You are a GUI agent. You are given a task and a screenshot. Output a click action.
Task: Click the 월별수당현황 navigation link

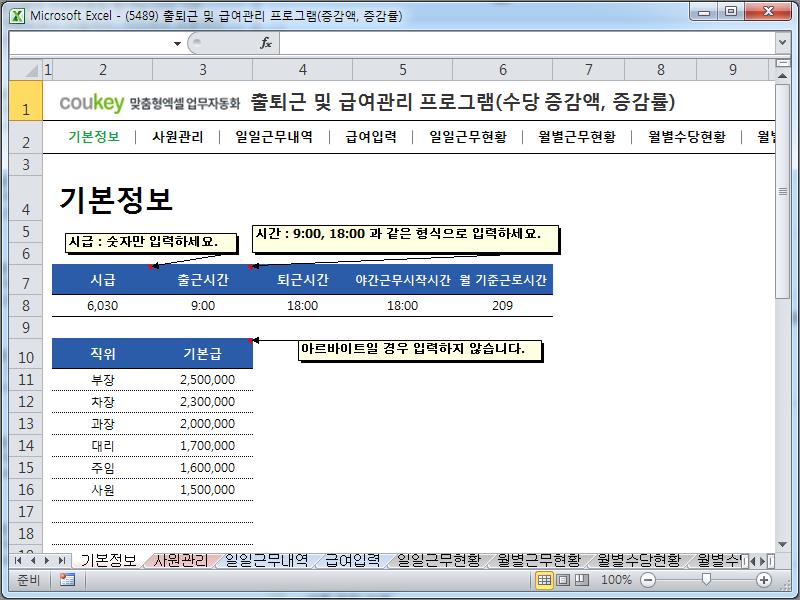pyautogui.click(x=687, y=137)
